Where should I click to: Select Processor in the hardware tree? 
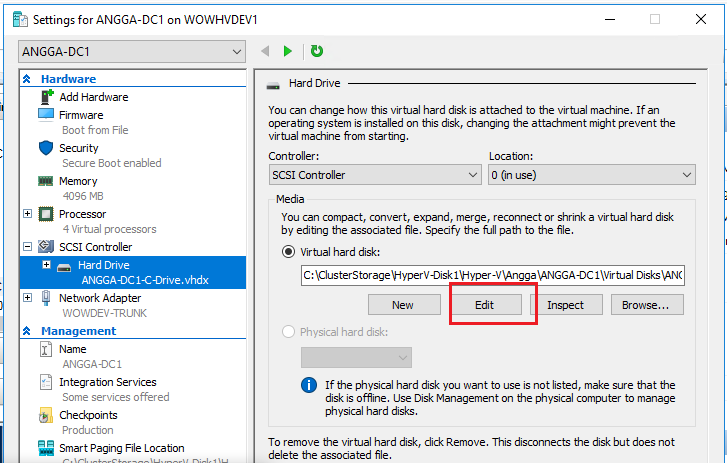point(83,214)
